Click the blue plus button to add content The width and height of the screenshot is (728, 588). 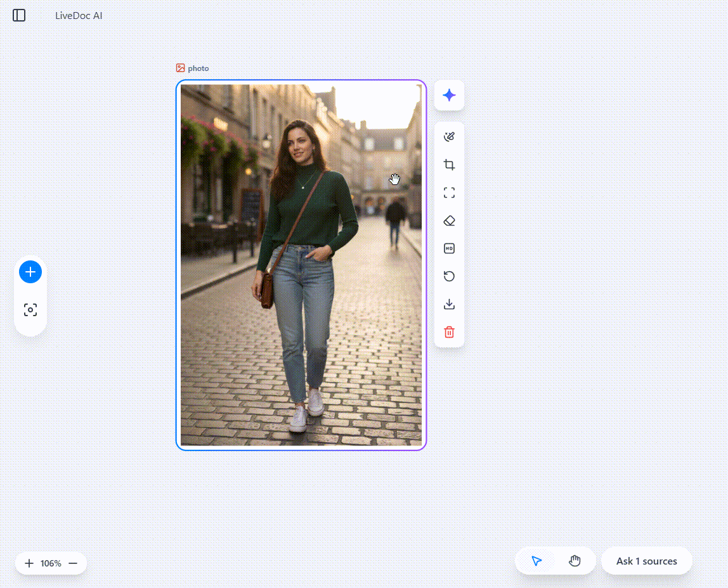coord(30,272)
